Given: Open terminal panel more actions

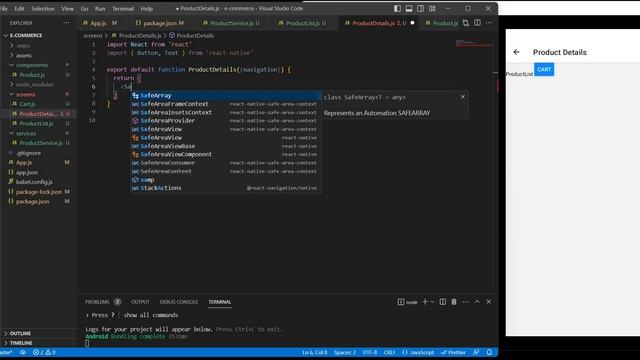Looking at the screenshot, I should [466, 302].
